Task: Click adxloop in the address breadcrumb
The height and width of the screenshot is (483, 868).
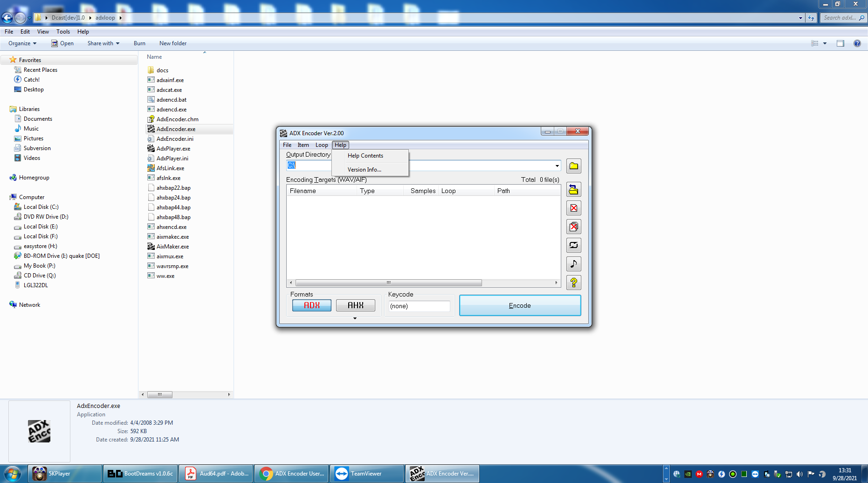Action: [105, 18]
